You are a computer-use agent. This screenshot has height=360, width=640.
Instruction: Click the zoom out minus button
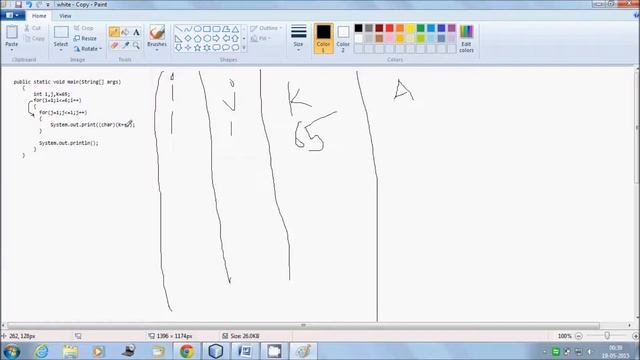pos(578,336)
